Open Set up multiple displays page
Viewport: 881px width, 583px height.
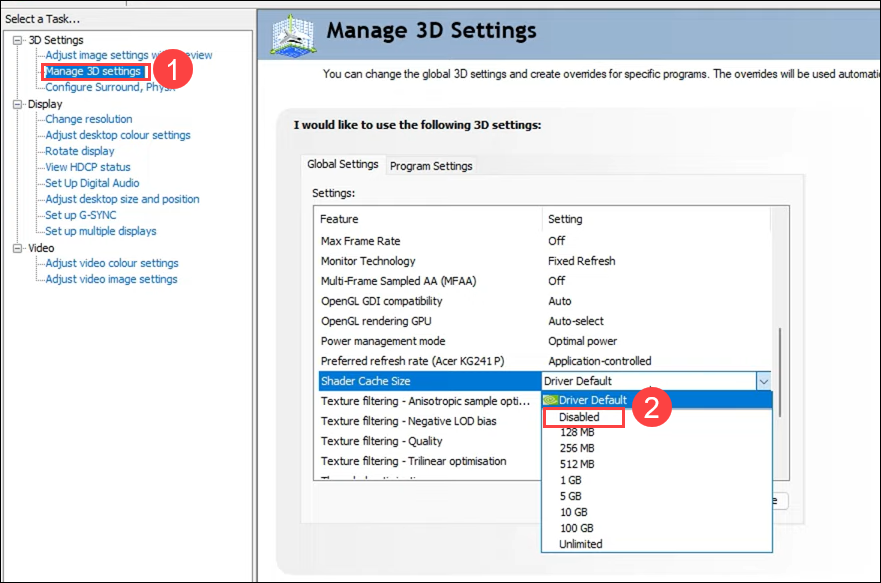101,231
